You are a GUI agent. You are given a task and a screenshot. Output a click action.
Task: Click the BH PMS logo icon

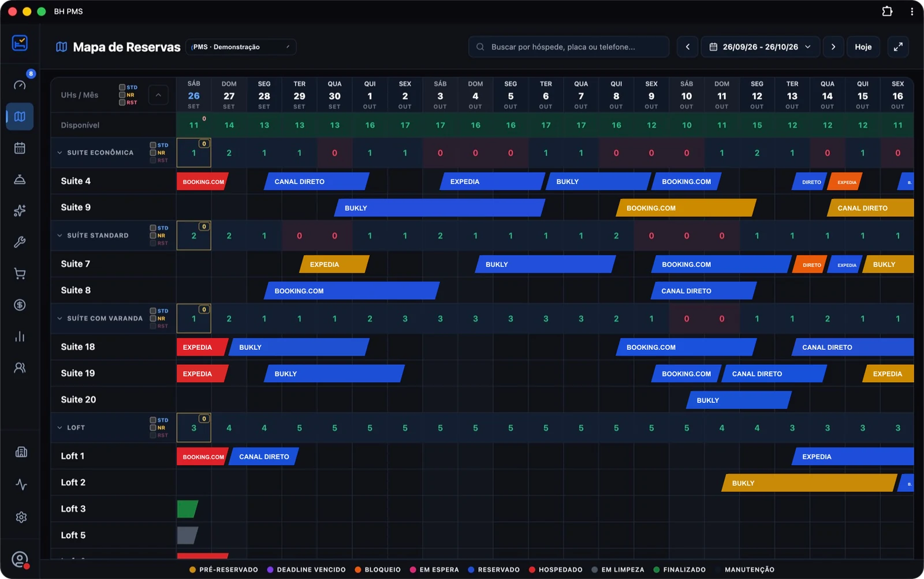[20, 43]
